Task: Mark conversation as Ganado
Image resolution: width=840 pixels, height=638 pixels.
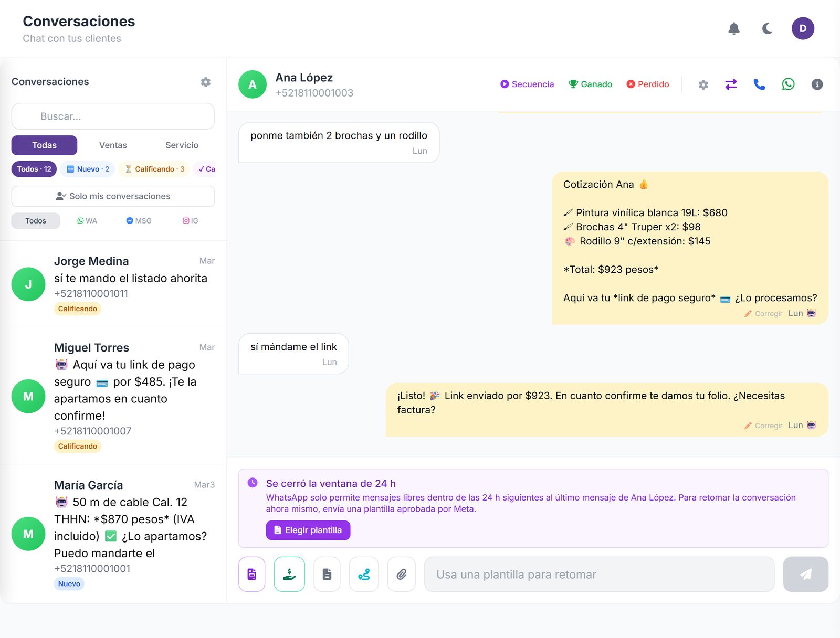Action: [x=591, y=84]
